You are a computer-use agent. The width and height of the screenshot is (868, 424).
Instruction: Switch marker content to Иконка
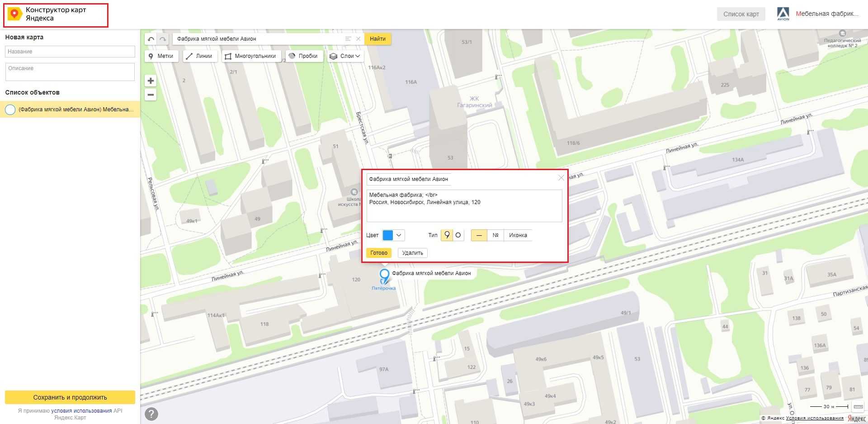tap(518, 235)
